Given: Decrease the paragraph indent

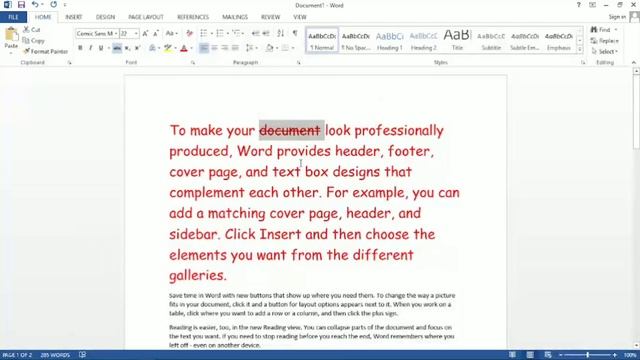Looking at the screenshot, I should [256, 33].
